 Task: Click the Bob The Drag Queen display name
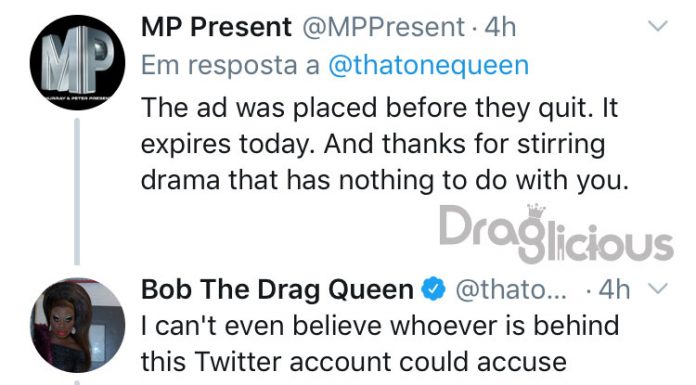[x=277, y=290]
